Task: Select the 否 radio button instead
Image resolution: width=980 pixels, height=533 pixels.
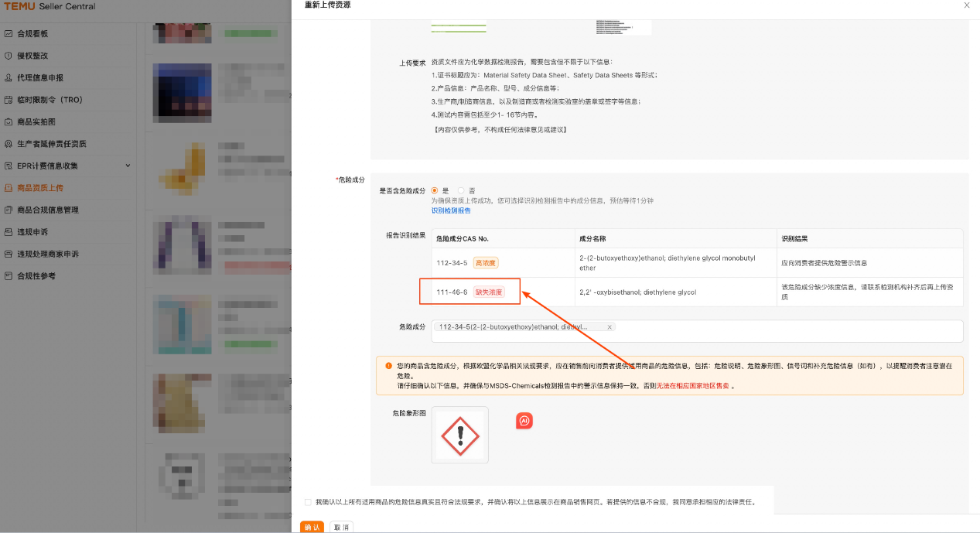Action: (x=462, y=190)
